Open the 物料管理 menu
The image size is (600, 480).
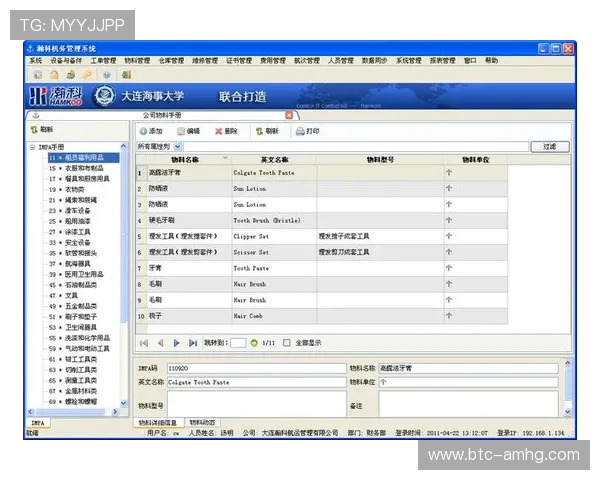[137, 60]
